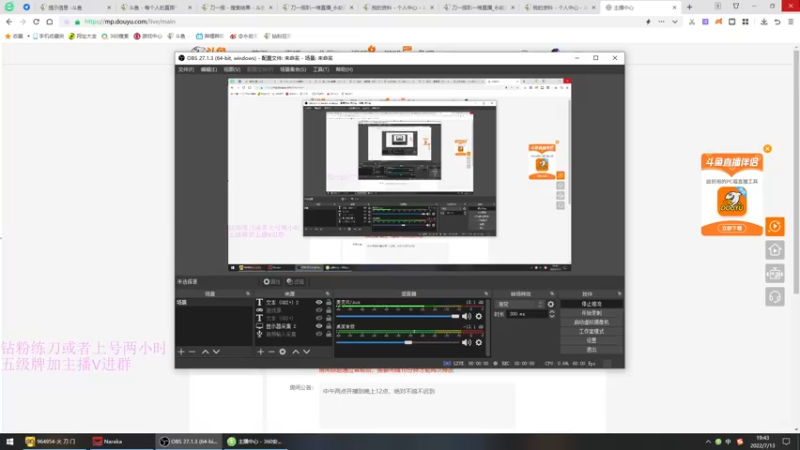
Task: Move the selected source down
Action: point(307,352)
